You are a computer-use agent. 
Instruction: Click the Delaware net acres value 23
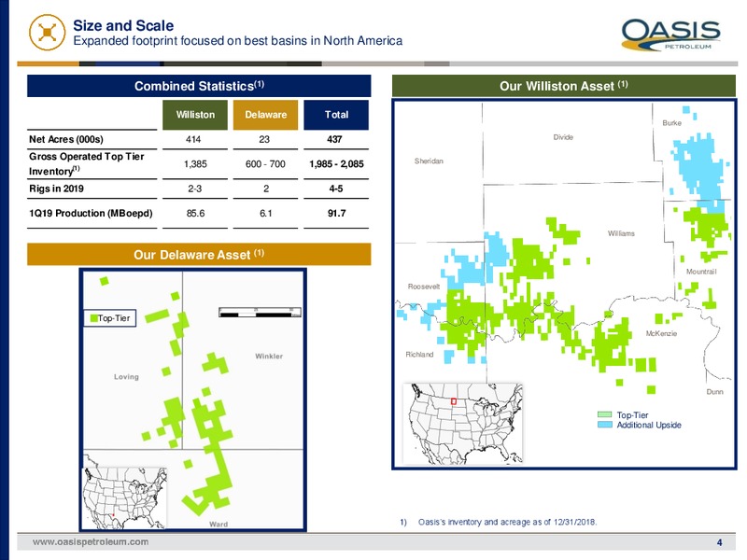coord(264,139)
